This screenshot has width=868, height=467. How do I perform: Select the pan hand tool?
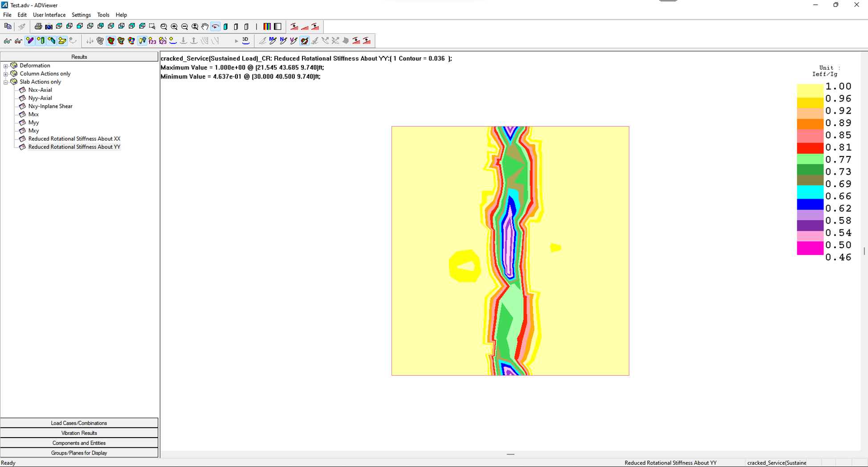click(x=205, y=27)
